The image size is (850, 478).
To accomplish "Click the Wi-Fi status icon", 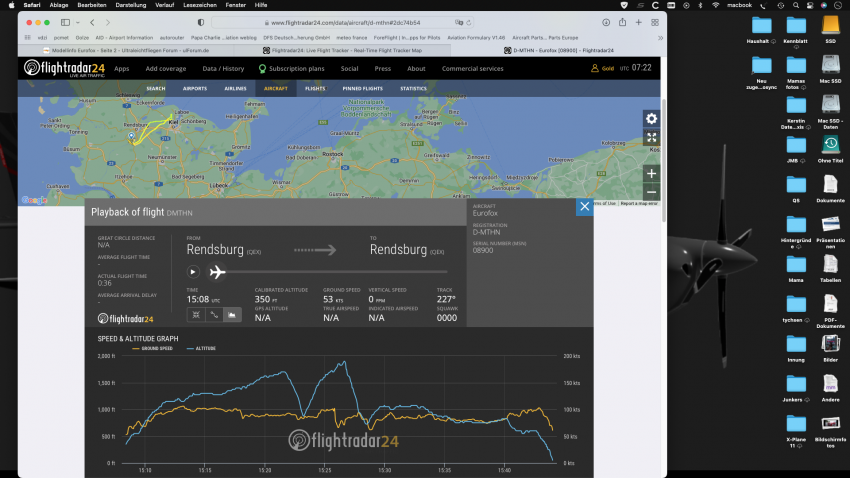I will [x=715, y=5].
